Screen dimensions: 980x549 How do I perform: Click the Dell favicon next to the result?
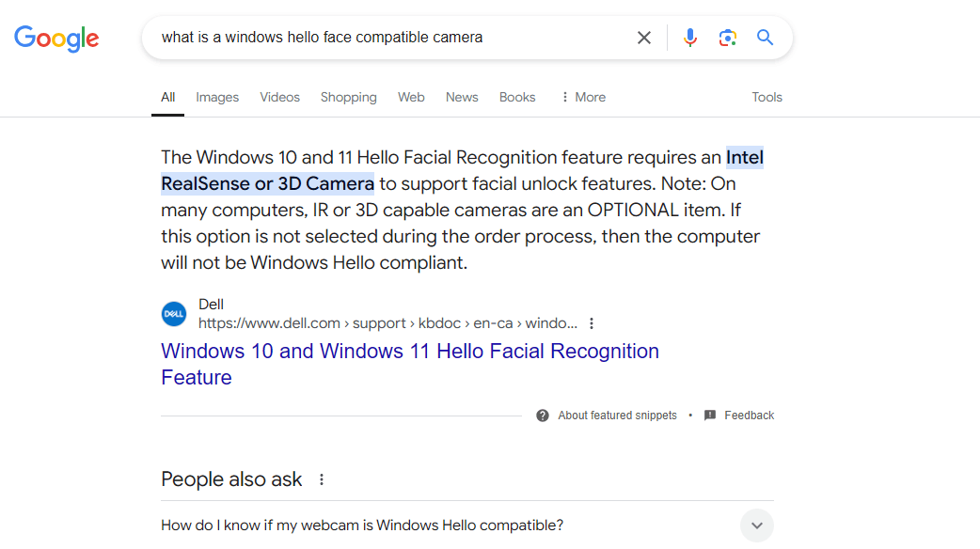pyautogui.click(x=173, y=313)
